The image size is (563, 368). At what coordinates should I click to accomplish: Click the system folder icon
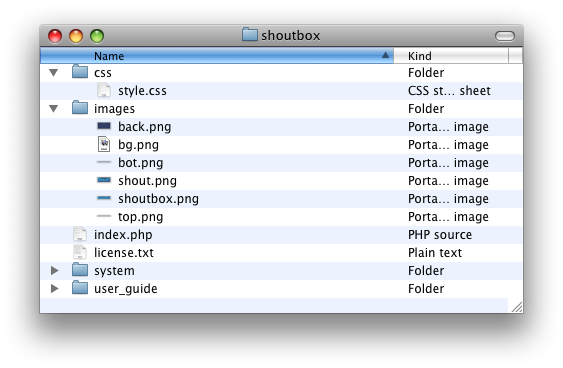pyautogui.click(x=80, y=269)
